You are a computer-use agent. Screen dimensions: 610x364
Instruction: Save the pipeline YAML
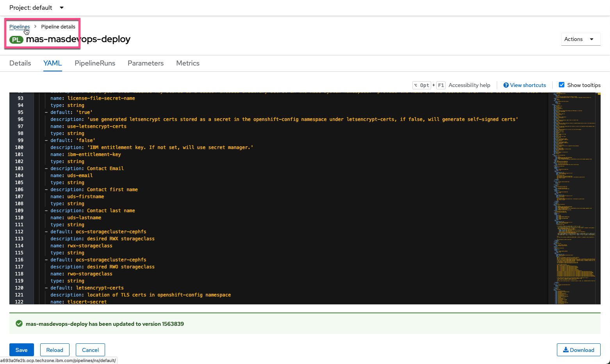21,350
